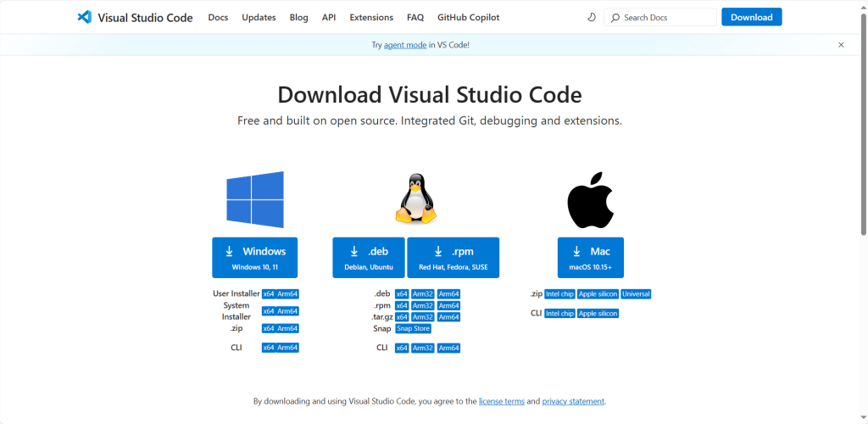Download the .rpm Red Hat package

click(453, 258)
